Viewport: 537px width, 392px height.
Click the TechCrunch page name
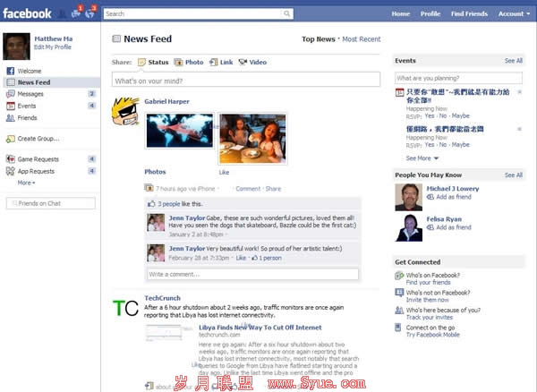coord(162,298)
